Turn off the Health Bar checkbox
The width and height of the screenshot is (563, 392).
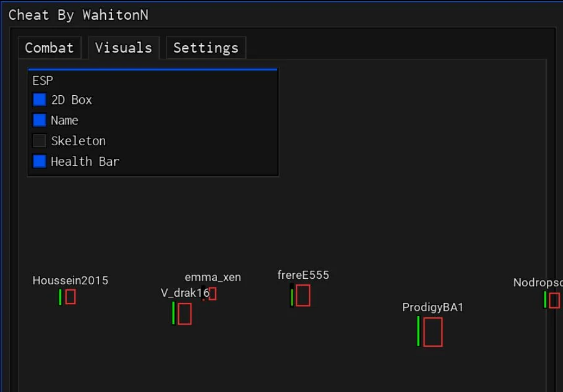pyautogui.click(x=40, y=161)
